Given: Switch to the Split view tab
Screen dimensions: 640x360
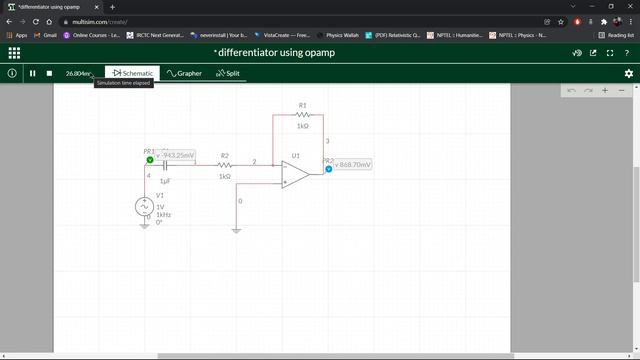Looking at the screenshot, I should coord(228,73).
